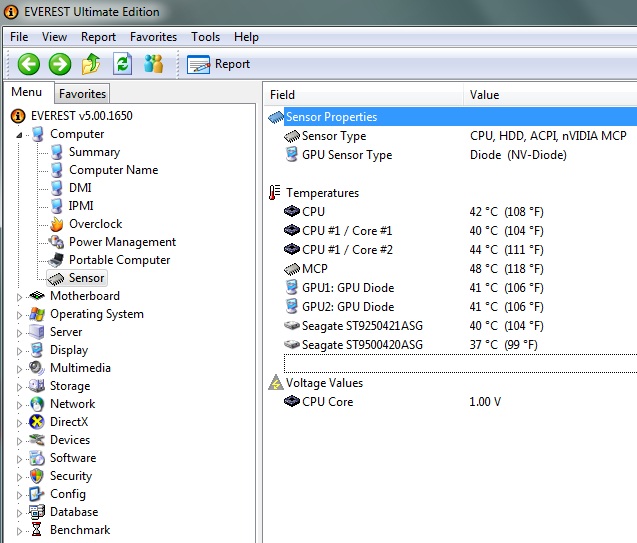Click the Report toolbar icon

[x=198, y=65]
